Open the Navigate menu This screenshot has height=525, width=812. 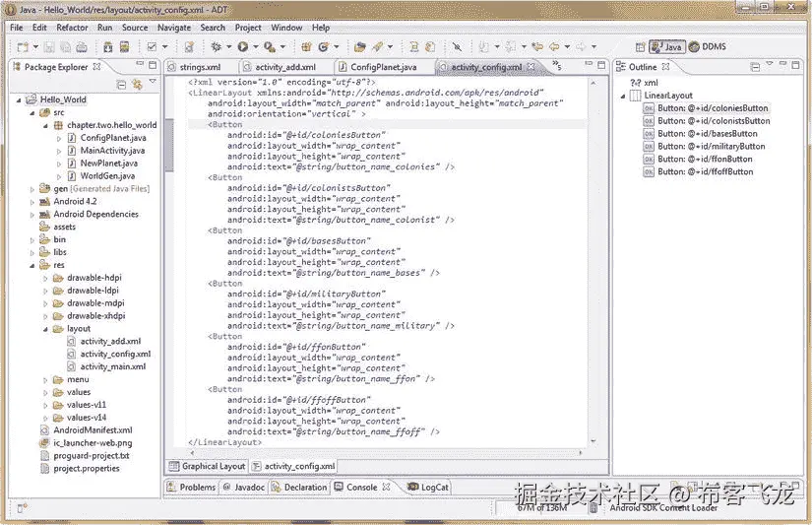174,28
